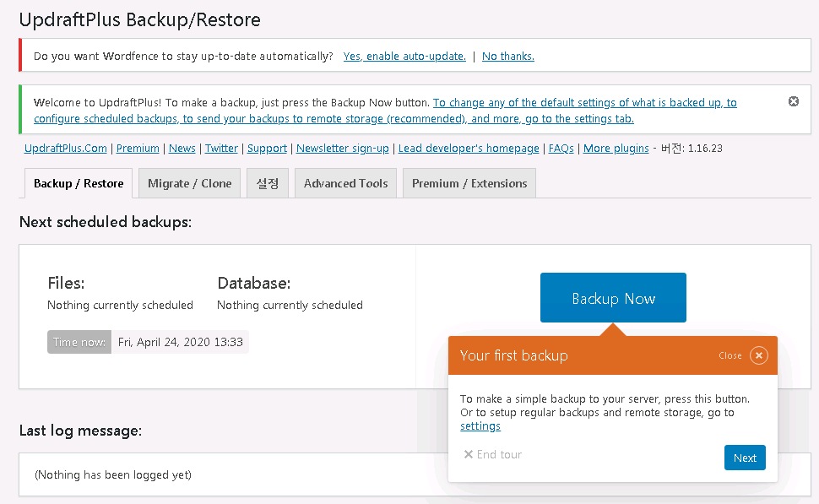This screenshot has height=504, width=819.
Task: Click the (Nothing has been logged yet) message
Action: pyautogui.click(x=113, y=474)
